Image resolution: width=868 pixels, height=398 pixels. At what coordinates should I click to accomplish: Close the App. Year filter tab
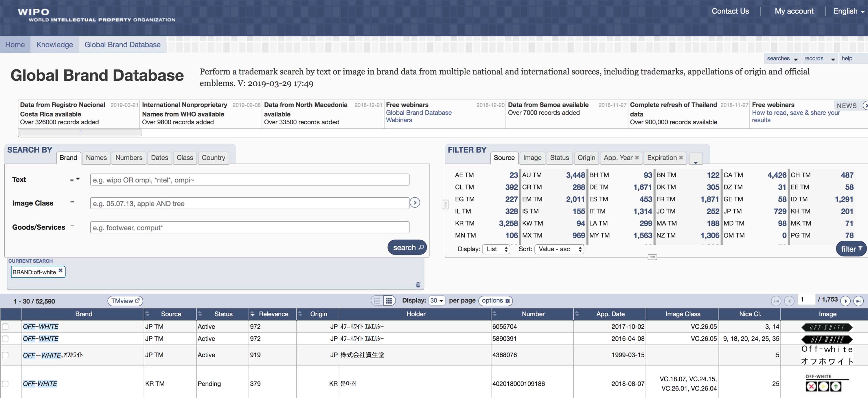coord(637,158)
